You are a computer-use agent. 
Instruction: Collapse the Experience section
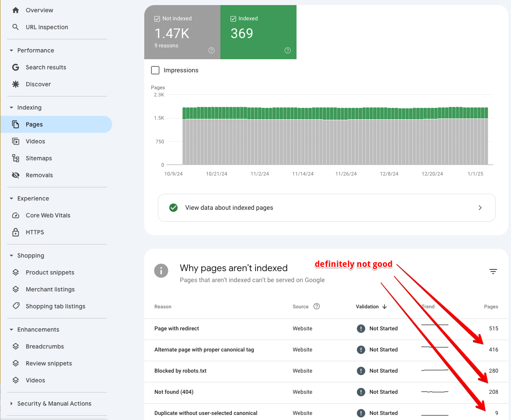pos(11,198)
